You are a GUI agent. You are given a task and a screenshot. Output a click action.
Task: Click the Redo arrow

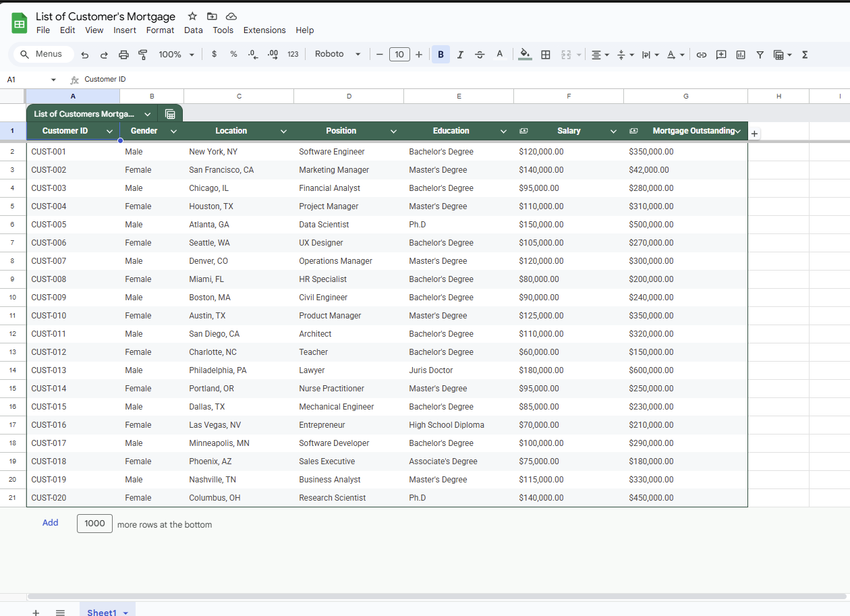pos(104,55)
